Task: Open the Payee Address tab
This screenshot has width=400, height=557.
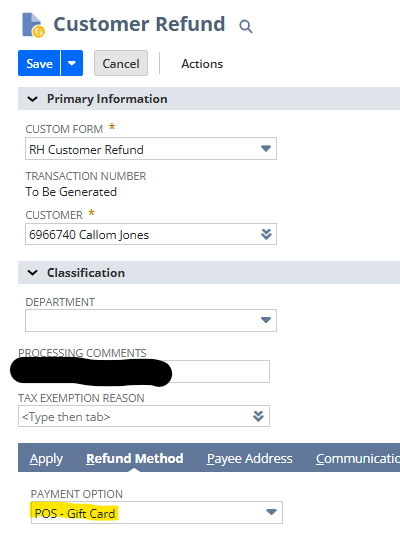Action: click(250, 459)
